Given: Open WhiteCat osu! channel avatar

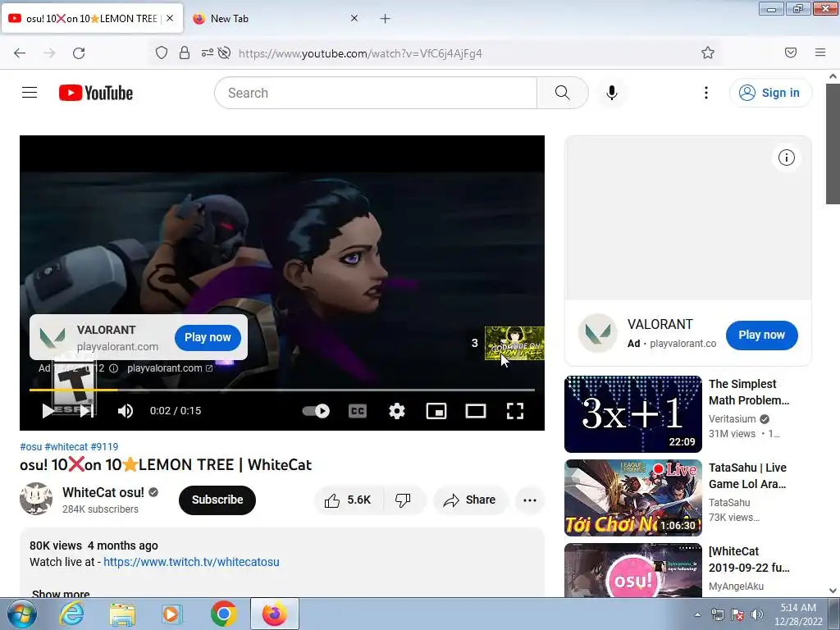Looking at the screenshot, I should 36,499.
